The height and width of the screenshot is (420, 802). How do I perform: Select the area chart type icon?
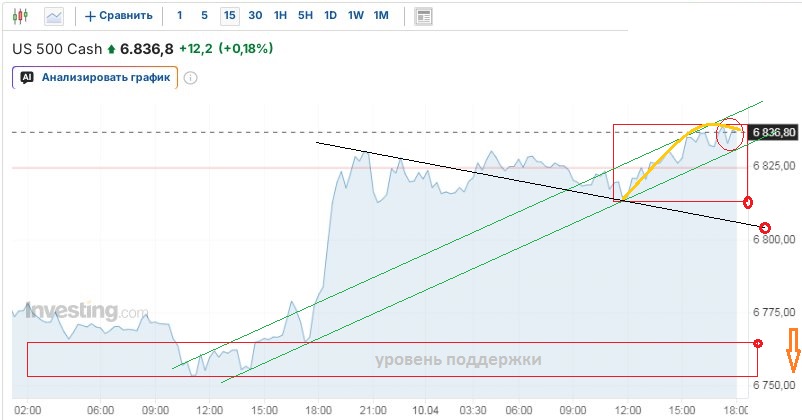[53, 16]
